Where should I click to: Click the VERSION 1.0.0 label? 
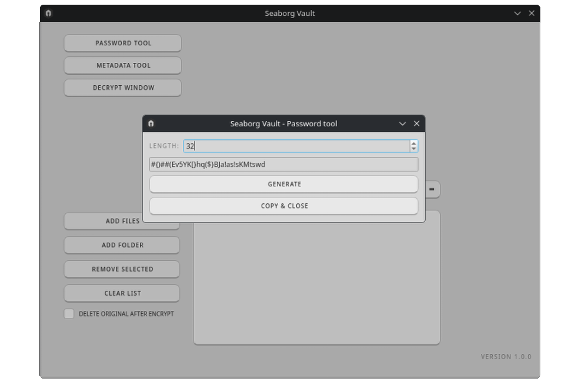point(506,357)
